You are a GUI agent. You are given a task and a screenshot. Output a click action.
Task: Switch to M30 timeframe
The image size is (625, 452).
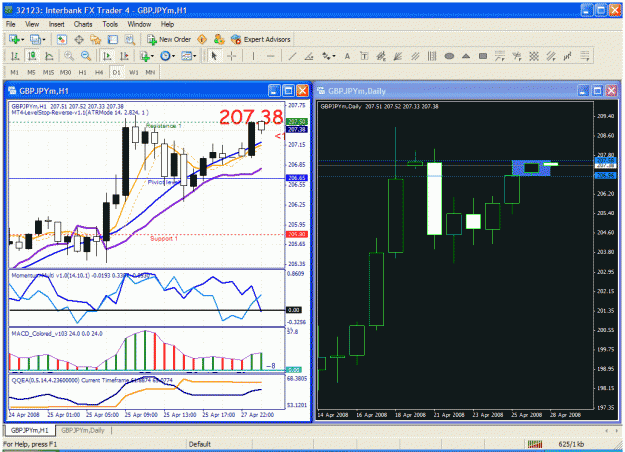click(x=65, y=73)
